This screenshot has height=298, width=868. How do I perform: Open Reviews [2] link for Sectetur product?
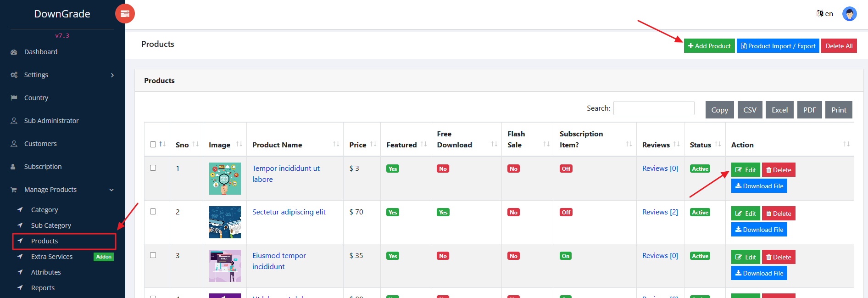point(660,212)
